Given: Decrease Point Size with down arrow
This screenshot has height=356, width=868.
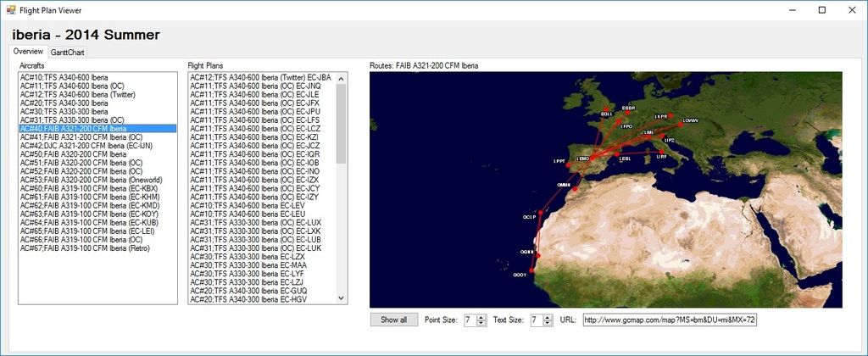Looking at the screenshot, I should click(x=481, y=323).
